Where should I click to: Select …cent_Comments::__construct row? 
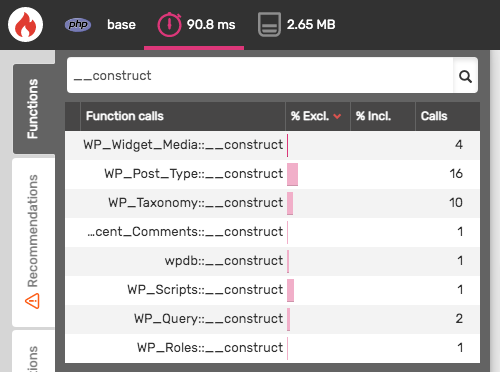[x=273, y=232]
